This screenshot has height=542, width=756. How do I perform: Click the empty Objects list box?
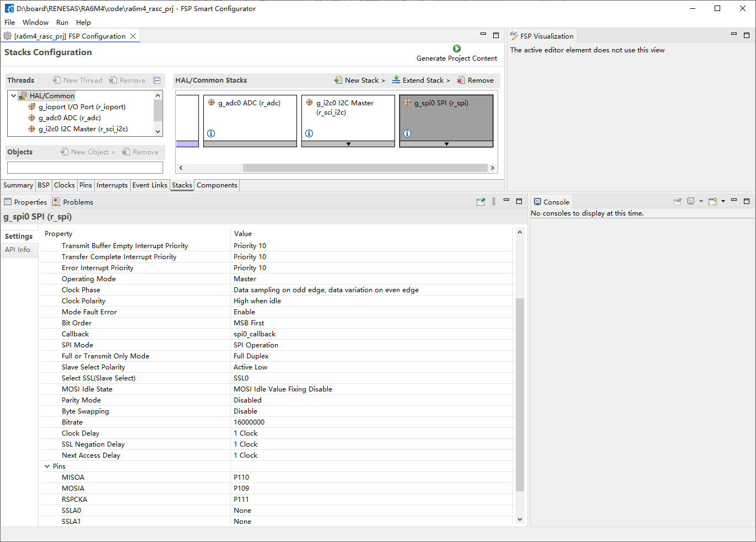[x=85, y=168]
